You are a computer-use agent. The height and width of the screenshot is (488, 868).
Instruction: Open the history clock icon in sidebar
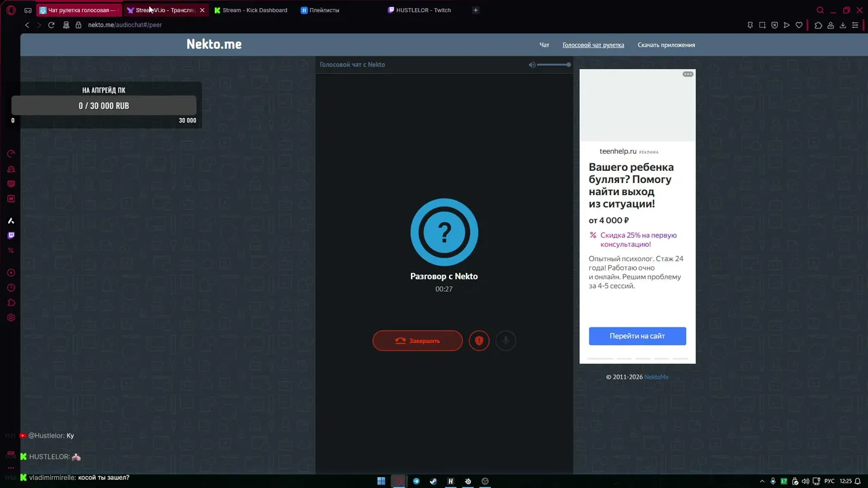11,288
